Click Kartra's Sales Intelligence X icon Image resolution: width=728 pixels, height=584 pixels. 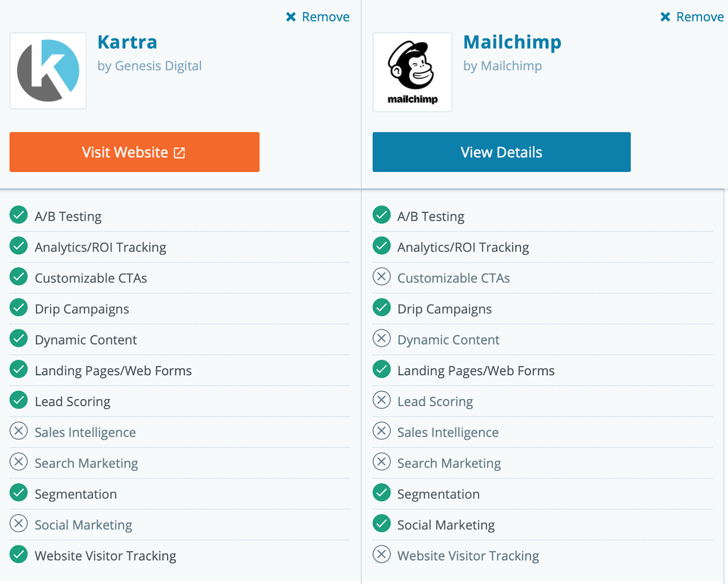(19, 431)
